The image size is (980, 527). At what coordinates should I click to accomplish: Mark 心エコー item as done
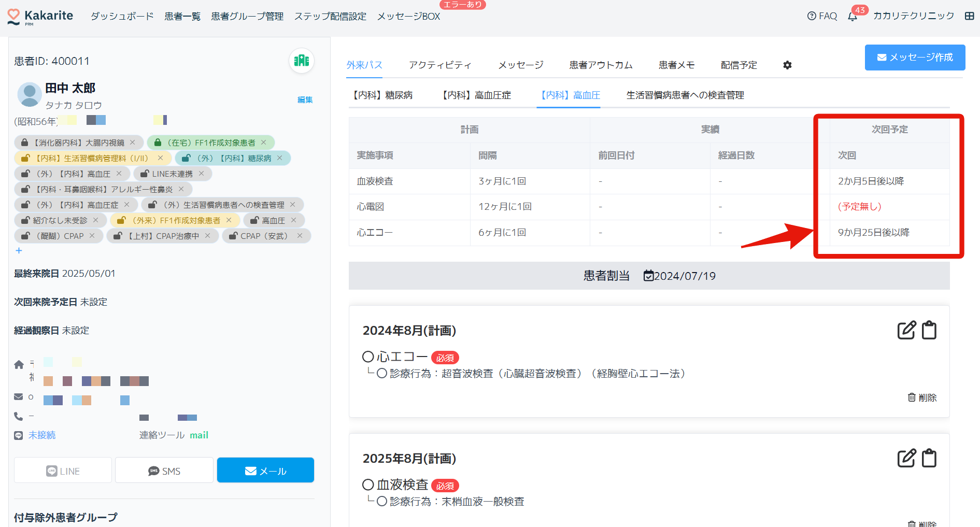368,357
